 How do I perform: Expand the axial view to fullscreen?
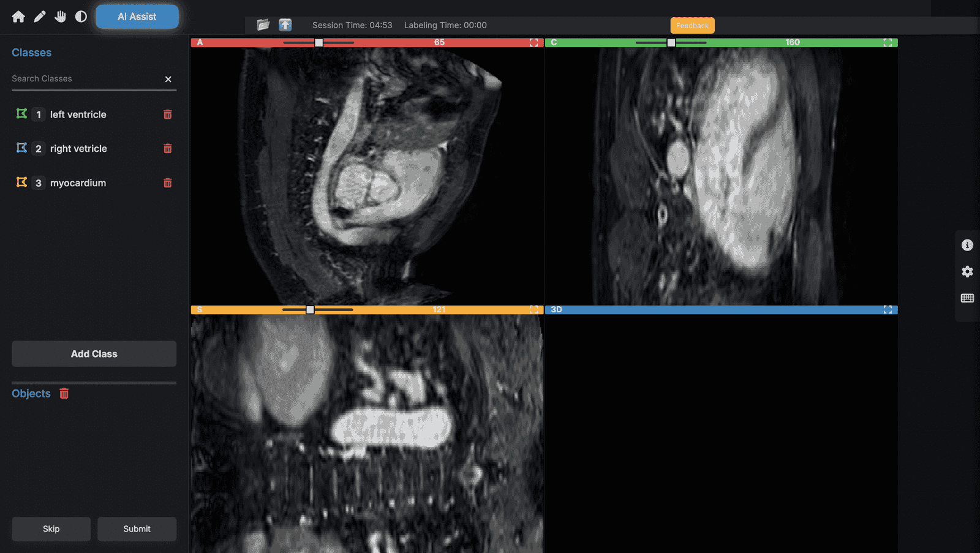pos(533,43)
